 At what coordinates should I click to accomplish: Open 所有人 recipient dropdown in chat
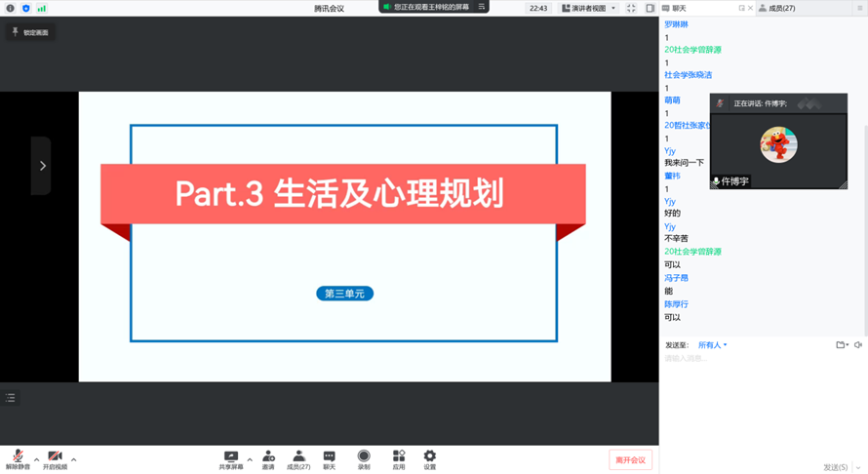tap(712, 345)
